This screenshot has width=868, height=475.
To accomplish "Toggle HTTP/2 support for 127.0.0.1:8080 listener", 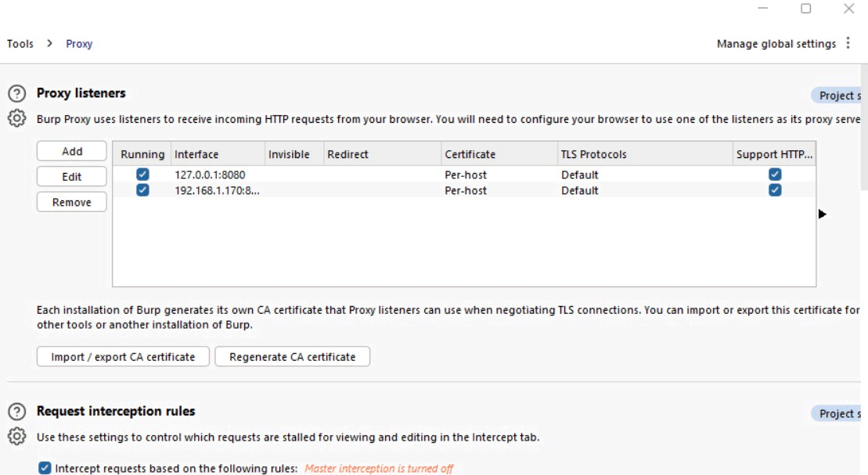I will pyautogui.click(x=774, y=175).
